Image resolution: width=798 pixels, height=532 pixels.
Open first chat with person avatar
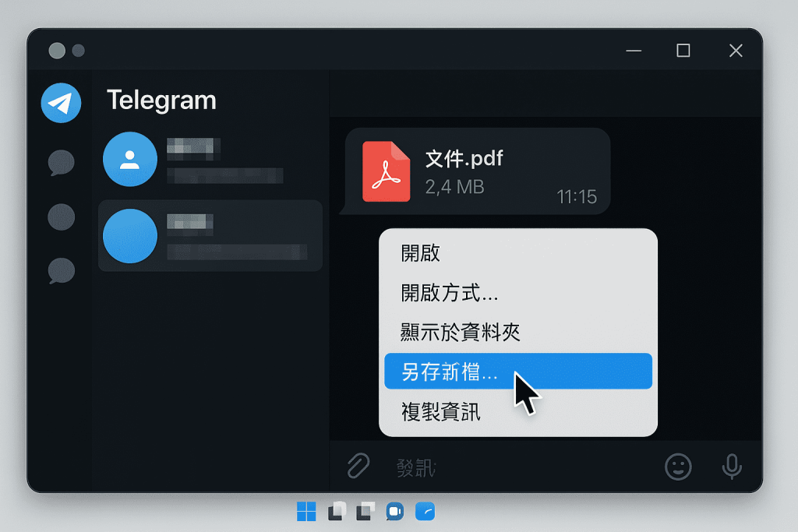[209, 160]
